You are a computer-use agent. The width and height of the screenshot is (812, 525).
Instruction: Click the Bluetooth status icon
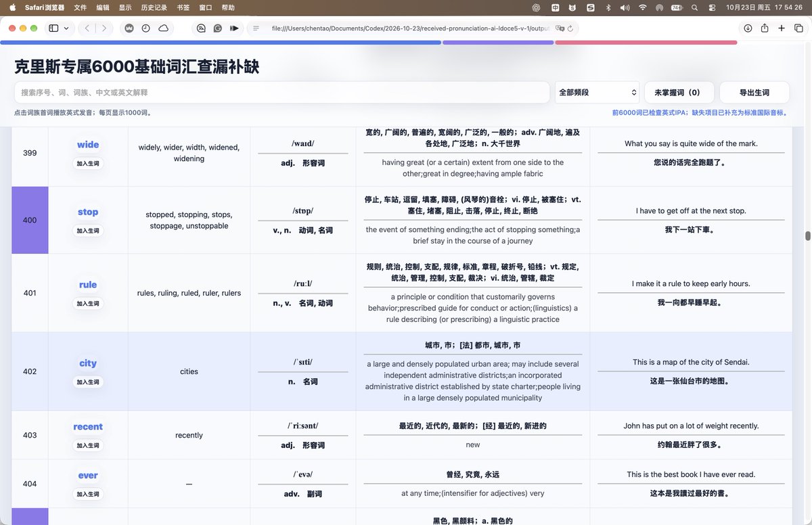click(608, 7)
